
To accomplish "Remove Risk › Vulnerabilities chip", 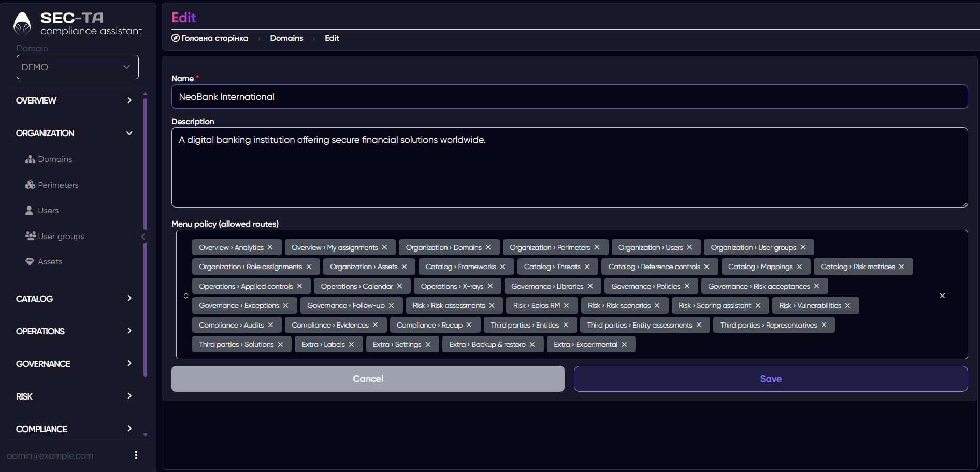I will pyautogui.click(x=847, y=305).
